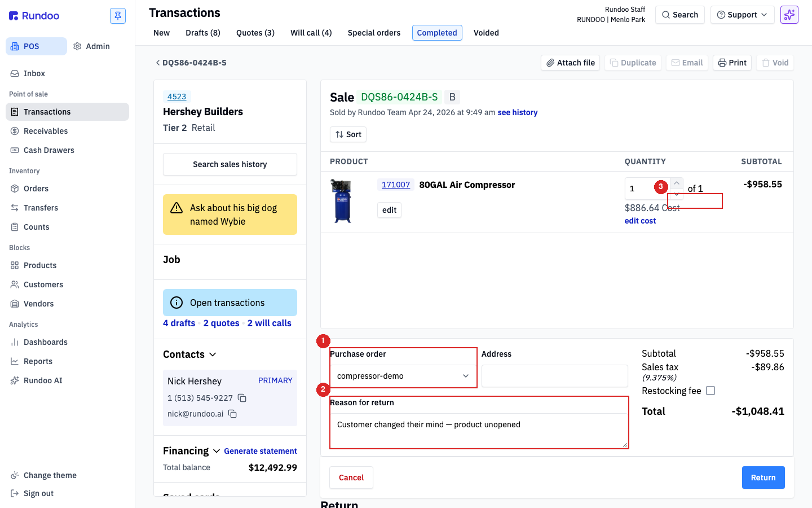Open the Purchase order dropdown
Viewport: 812px width, 508px height.
point(403,376)
